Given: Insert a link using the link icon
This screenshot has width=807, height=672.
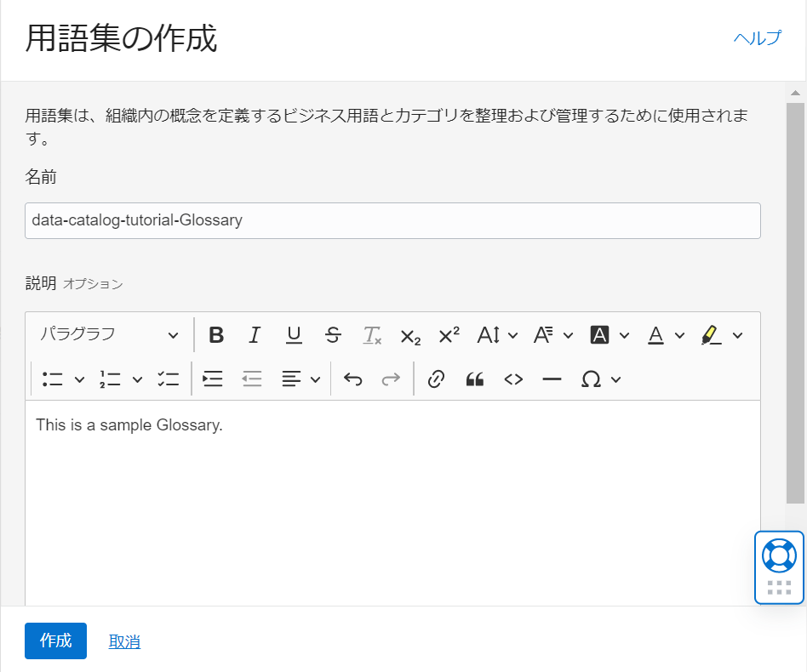Looking at the screenshot, I should (436, 379).
